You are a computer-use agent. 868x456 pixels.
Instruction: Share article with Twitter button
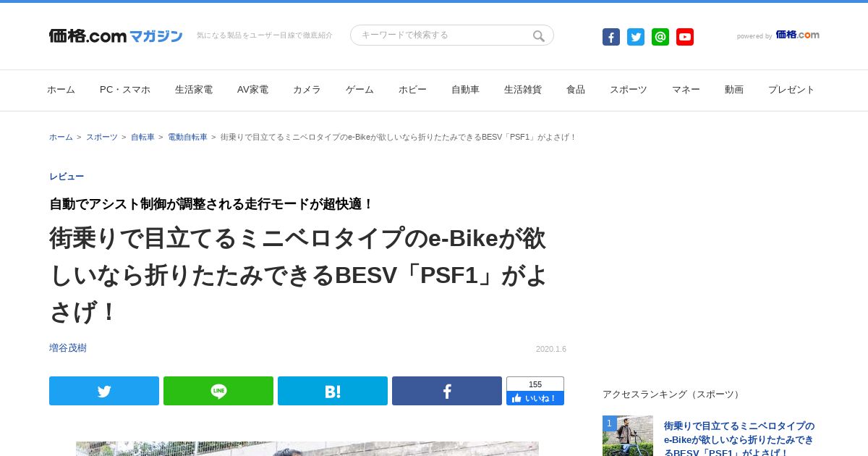tap(104, 391)
